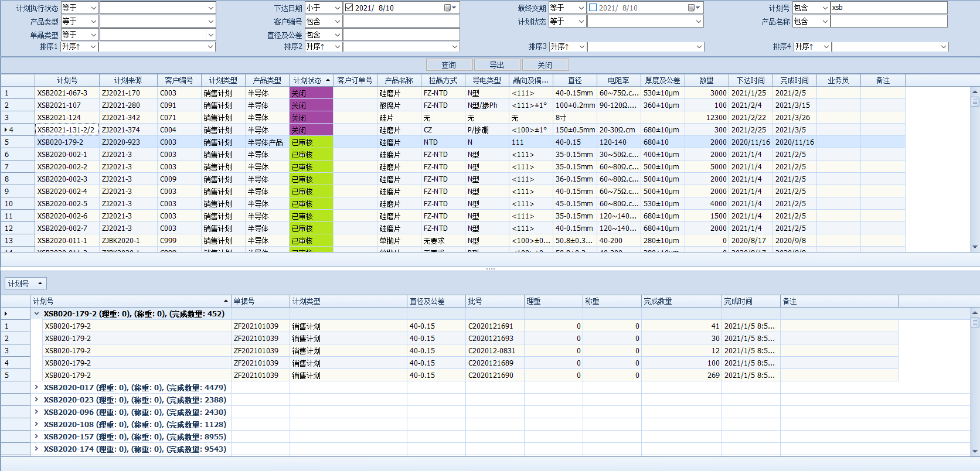980x471 pixels.
Task: Click the splitter handle between the grids
Action: tap(490, 269)
